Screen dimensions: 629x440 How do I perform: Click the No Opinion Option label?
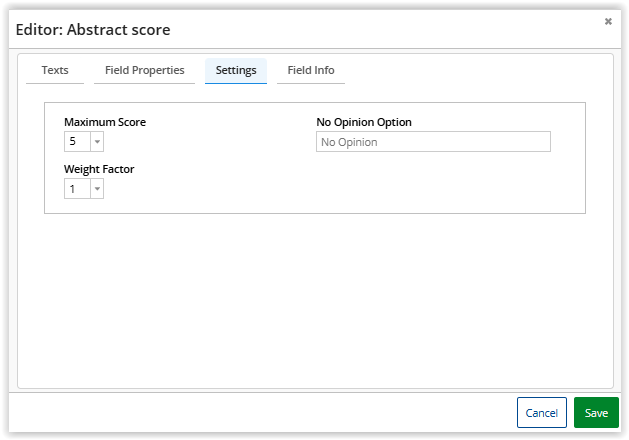(x=364, y=122)
